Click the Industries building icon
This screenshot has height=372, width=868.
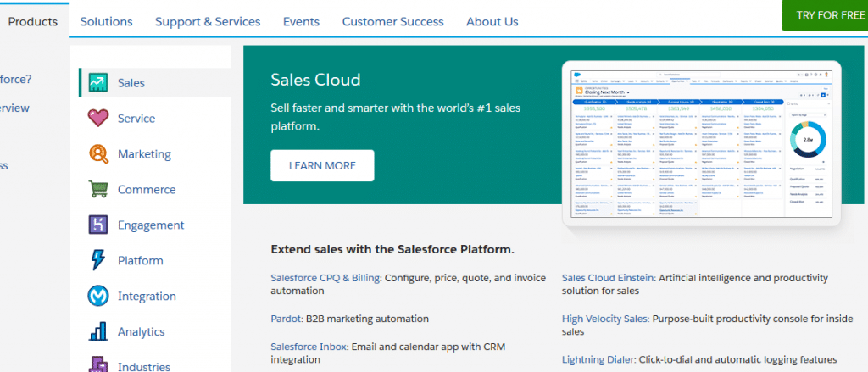click(98, 364)
